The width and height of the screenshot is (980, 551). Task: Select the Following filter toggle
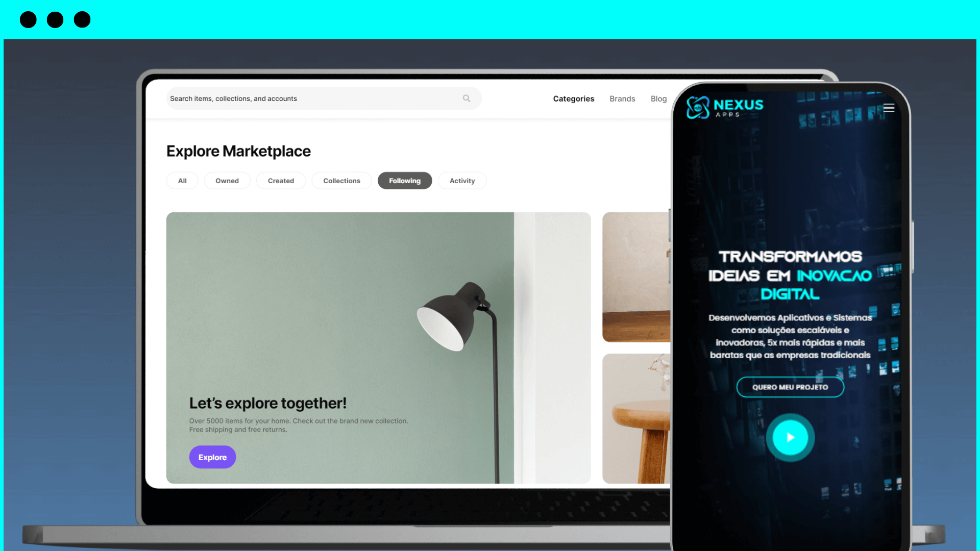coord(405,180)
